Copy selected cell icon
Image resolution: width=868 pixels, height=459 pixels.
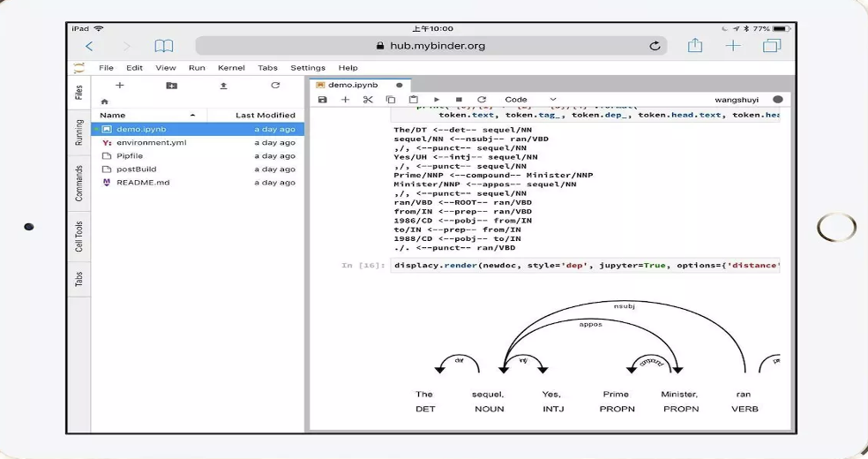pos(391,100)
